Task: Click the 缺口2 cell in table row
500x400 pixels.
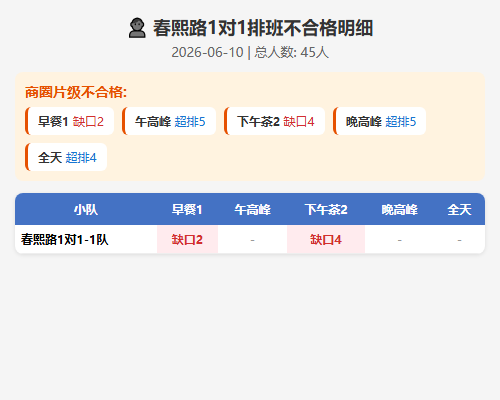Action: [x=187, y=240]
